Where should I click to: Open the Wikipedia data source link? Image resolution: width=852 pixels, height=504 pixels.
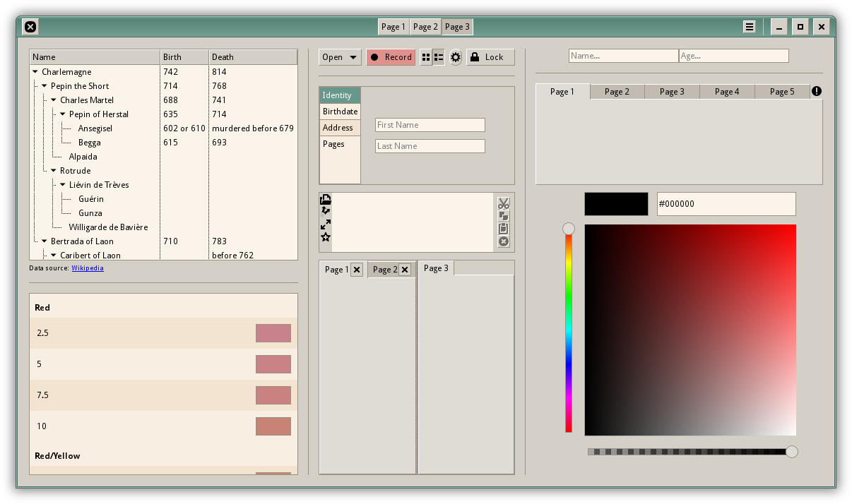tap(88, 268)
